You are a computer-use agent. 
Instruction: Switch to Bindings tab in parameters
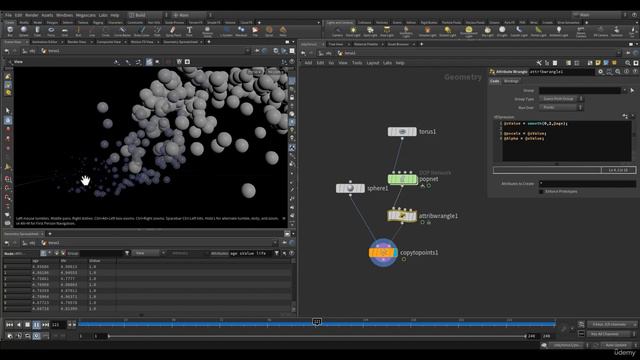point(511,81)
